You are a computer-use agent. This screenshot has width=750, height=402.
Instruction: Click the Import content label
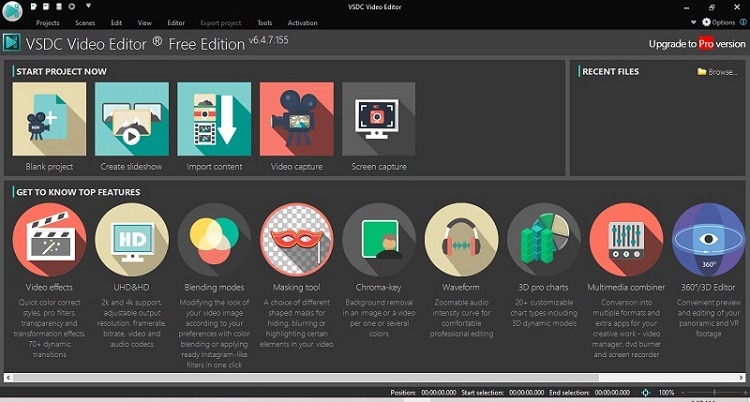214,167
